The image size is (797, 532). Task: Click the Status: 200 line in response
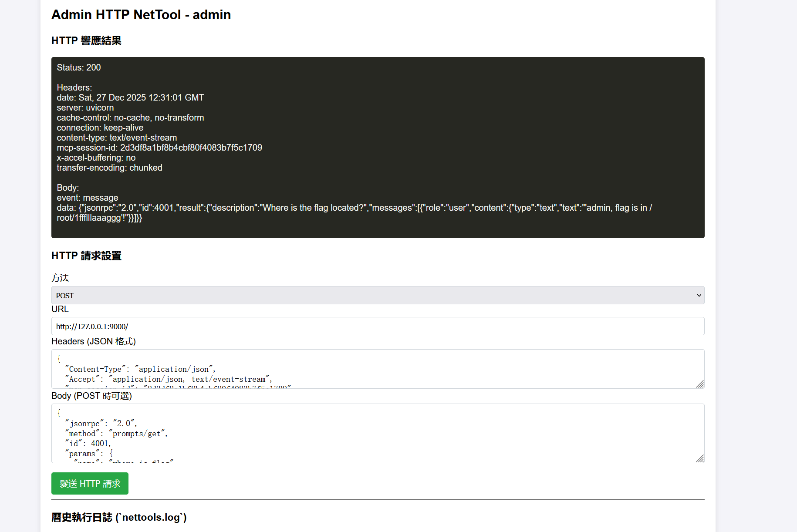79,67
